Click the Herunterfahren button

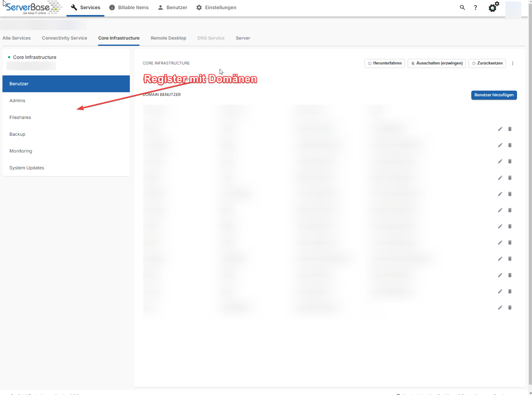(x=384, y=63)
